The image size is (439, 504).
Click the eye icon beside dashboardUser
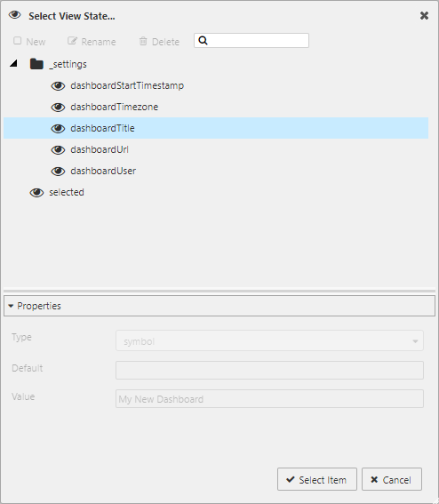(x=58, y=171)
